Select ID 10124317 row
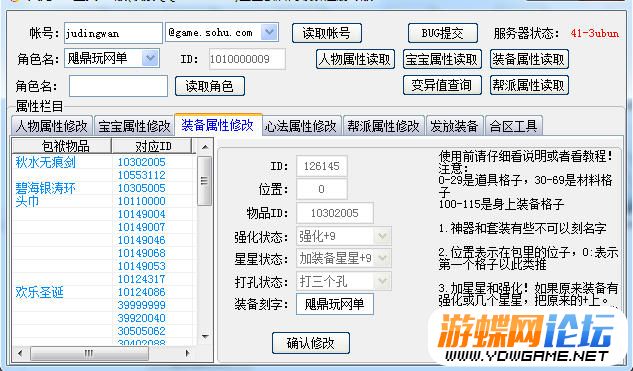 141,279
